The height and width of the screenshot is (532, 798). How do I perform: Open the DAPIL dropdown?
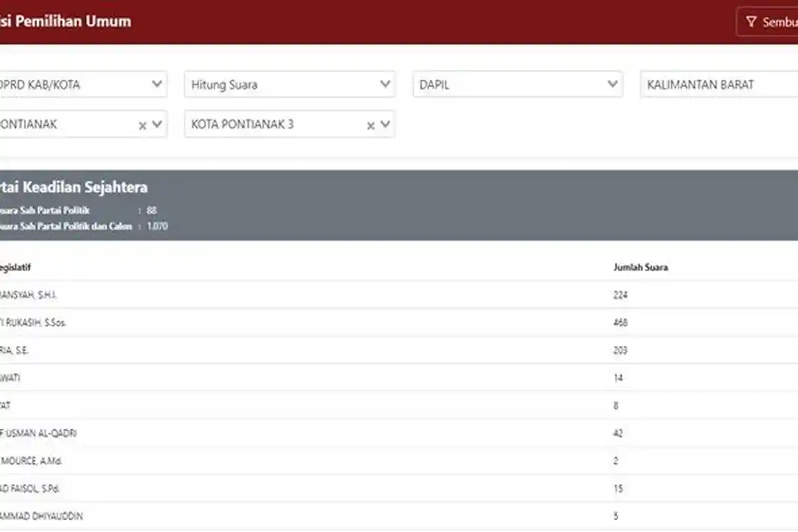click(x=517, y=84)
